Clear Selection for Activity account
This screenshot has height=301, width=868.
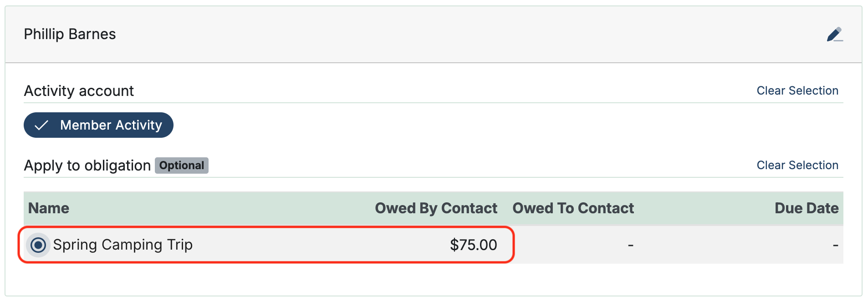pos(797,91)
